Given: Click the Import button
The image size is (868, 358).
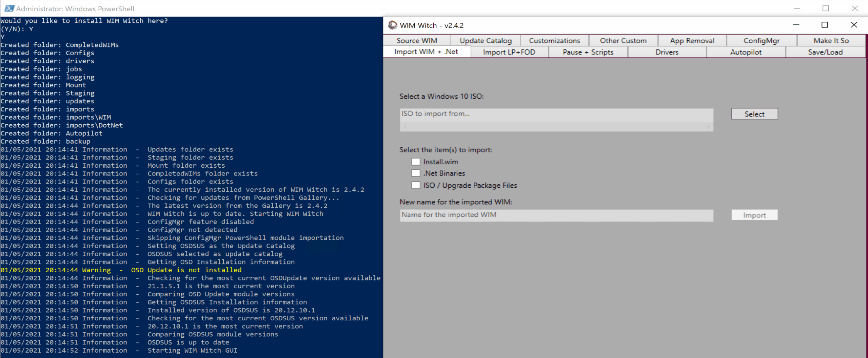Looking at the screenshot, I should (754, 215).
